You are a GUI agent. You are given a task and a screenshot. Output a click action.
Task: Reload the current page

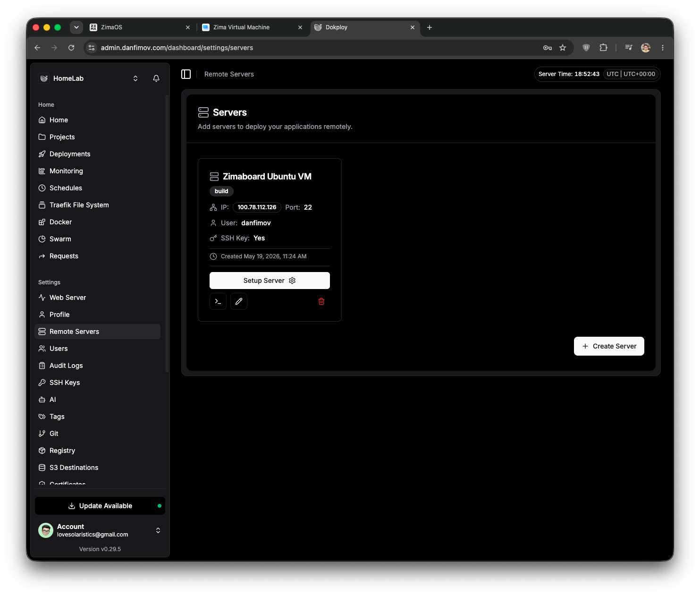click(x=71, y=48)
